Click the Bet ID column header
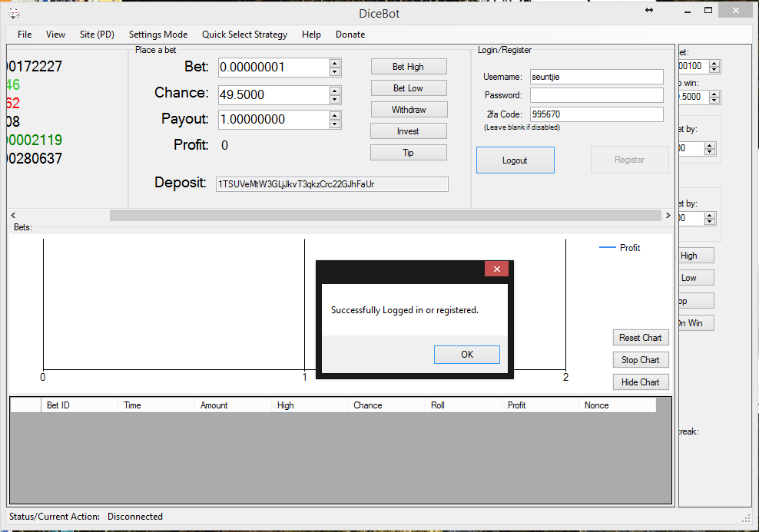 pos(79,405)
